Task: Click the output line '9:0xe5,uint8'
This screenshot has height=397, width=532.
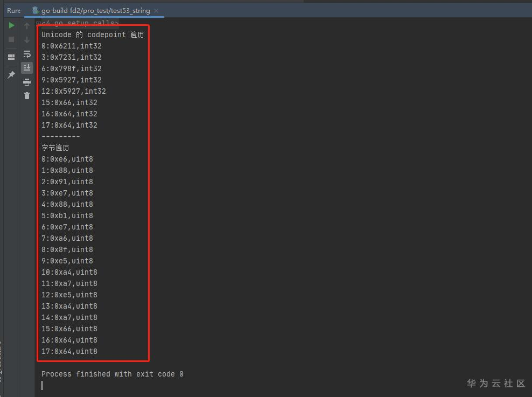Action: click(x=67, y=261)
